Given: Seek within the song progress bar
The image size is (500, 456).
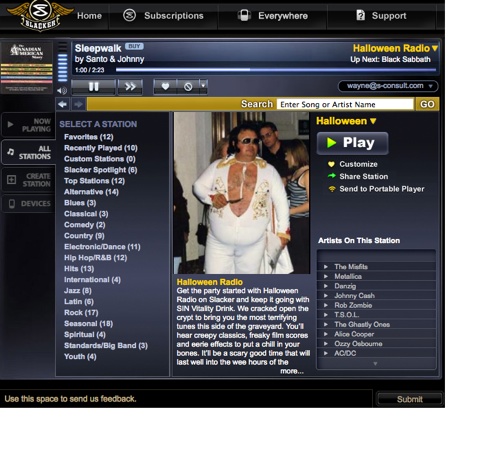Looking at the screenshot, I should [x=276, y=70].
